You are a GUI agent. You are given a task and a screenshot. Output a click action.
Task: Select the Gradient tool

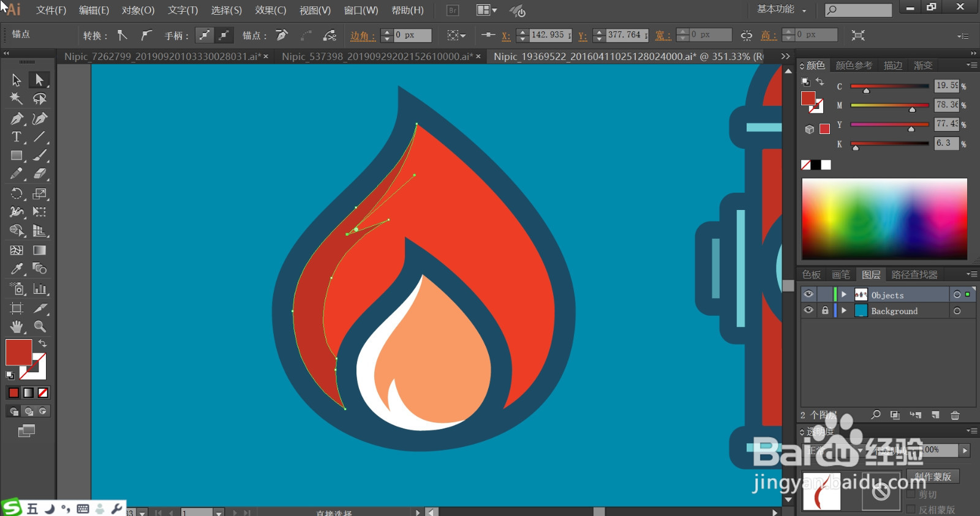(40, 250)
